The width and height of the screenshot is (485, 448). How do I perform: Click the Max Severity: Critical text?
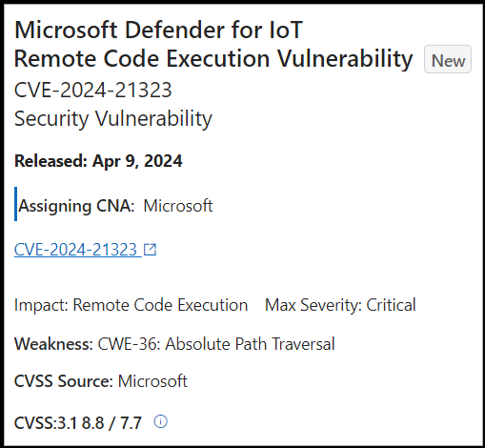click(340, 305)
